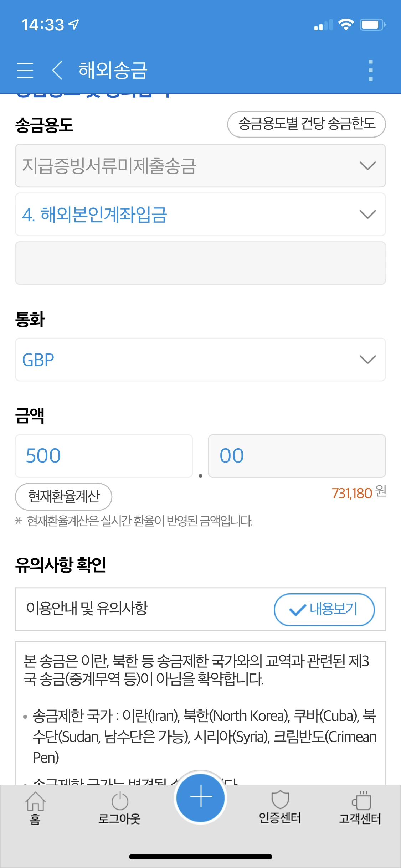Viewport: 401px width, 868px height.
Task: Open the 인증센터 shield icon
Action: (x=280, y=800)
